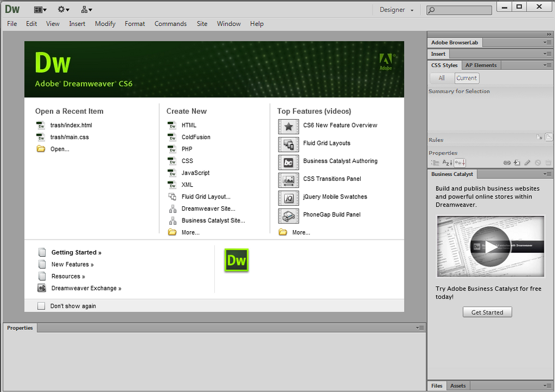Image resolution: width=555 pixels, height=392 pixels.
Task: Click the XML document icon
Action: (172, 185)
